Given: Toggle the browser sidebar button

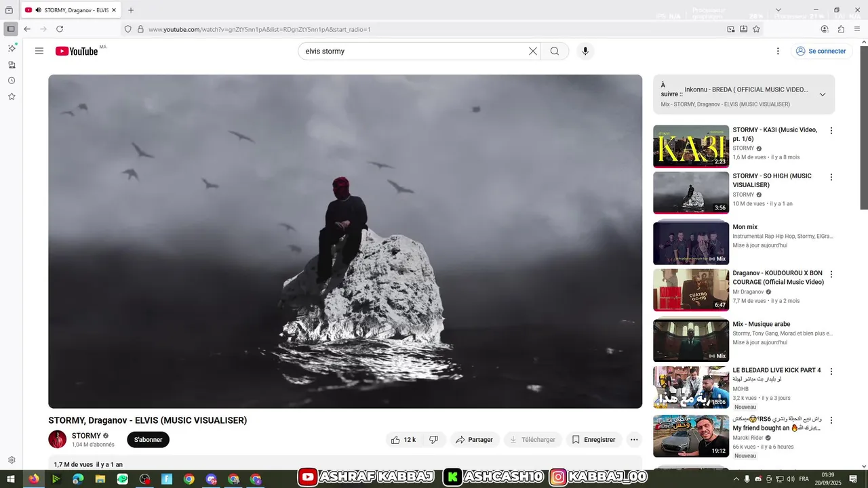Looking at the screenshot, I should [x=11, y=29].
